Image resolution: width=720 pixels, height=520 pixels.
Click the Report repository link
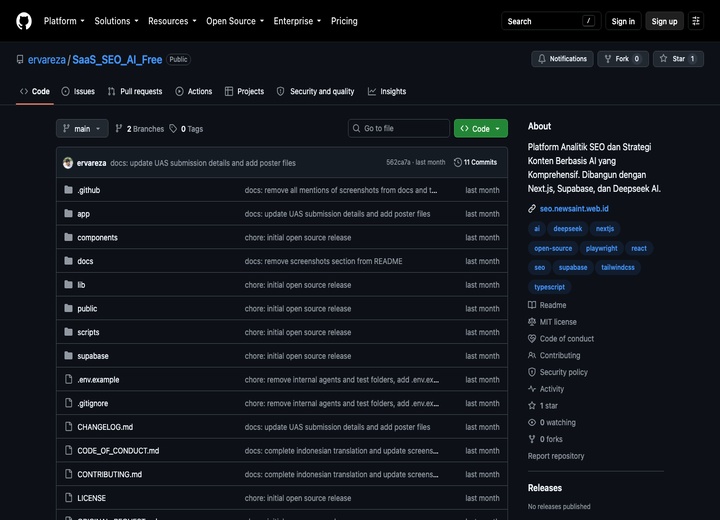point(556,456)
